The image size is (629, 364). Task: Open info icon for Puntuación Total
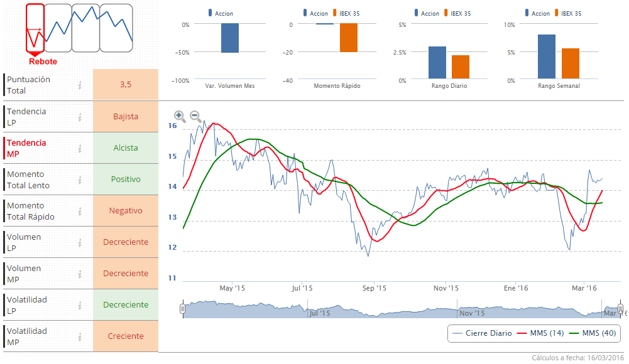coord(80,85)
